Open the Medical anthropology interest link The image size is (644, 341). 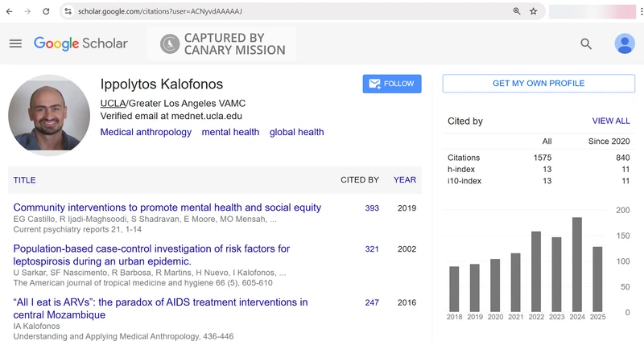point(146,132)
